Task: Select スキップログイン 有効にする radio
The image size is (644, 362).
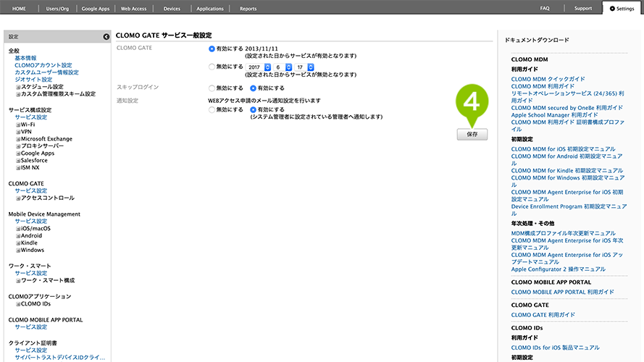Action: tap(253, 88)
